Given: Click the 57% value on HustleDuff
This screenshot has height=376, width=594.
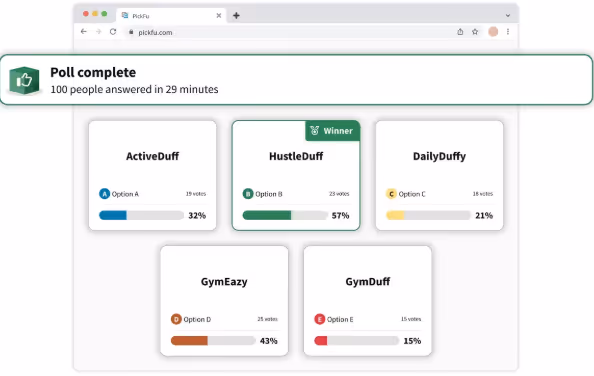Looking at the screenshot, I should pyautogui.click(x=340, y=215).
